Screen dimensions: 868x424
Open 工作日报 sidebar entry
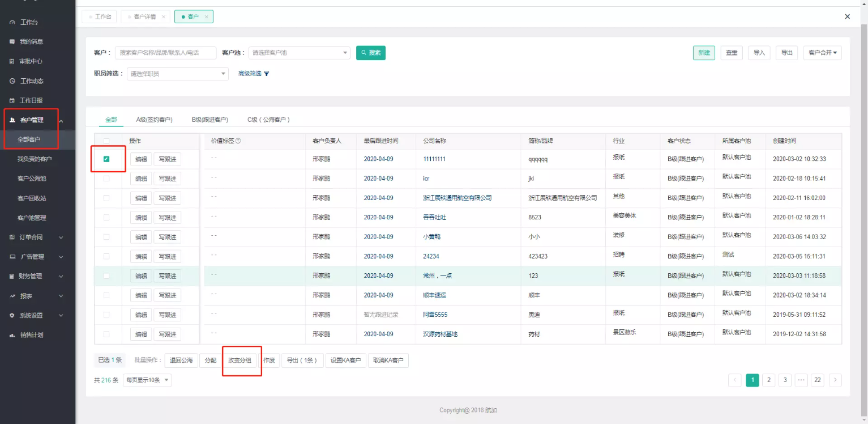tap(31, 100)
